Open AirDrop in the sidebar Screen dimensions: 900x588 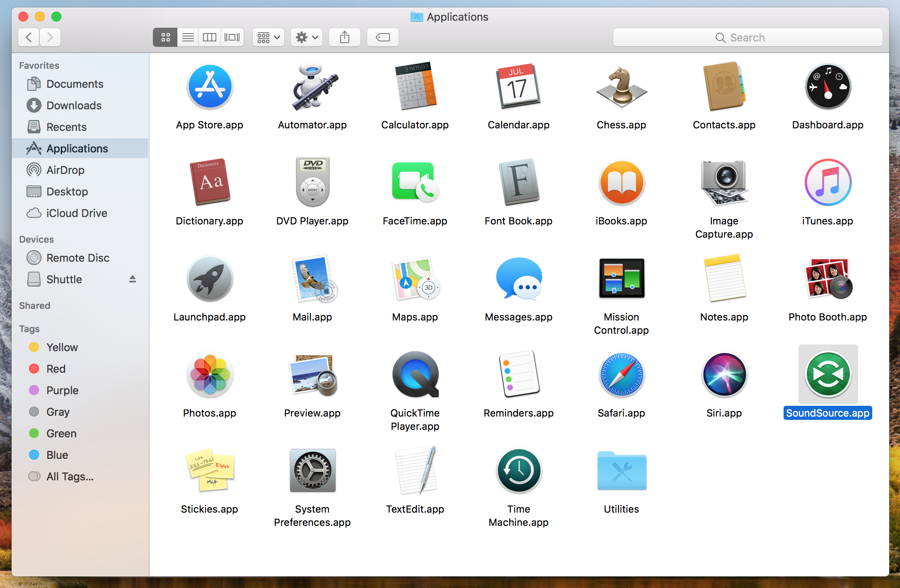point(80,170)
